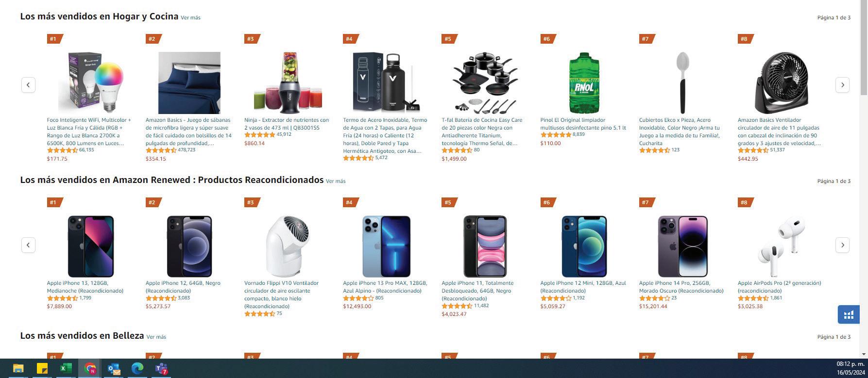This screenshot has width=868, height=378.
Task: Advance Hogar y Cocina carousel to next page
Action: tap(842, 85)
